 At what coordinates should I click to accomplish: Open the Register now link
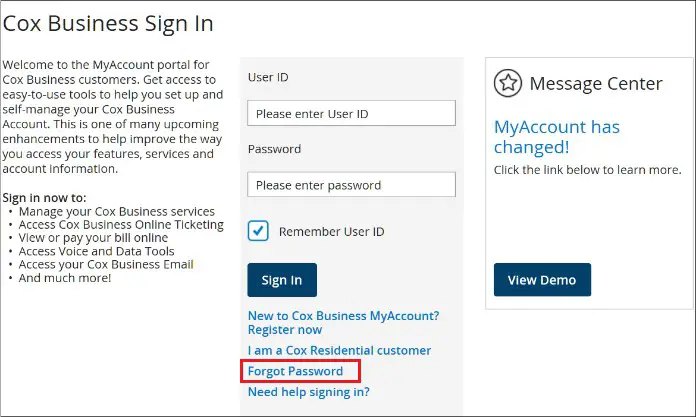[285, 329]
